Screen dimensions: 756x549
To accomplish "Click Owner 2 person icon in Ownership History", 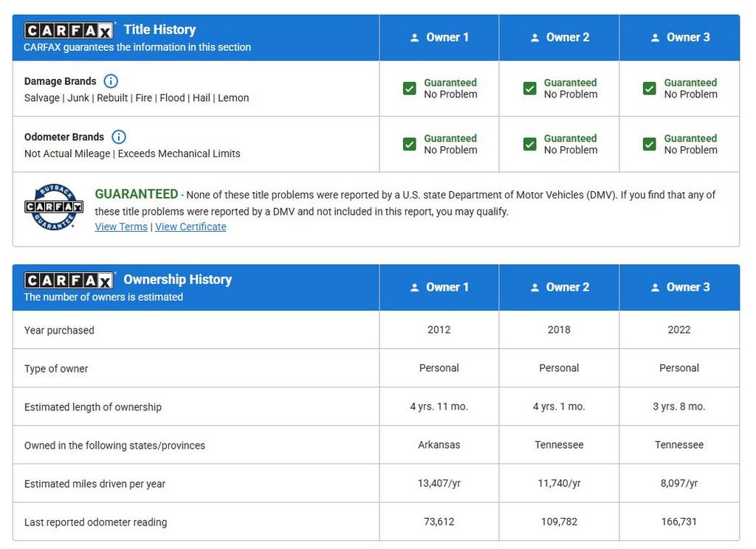I will [x=535, y=288].
